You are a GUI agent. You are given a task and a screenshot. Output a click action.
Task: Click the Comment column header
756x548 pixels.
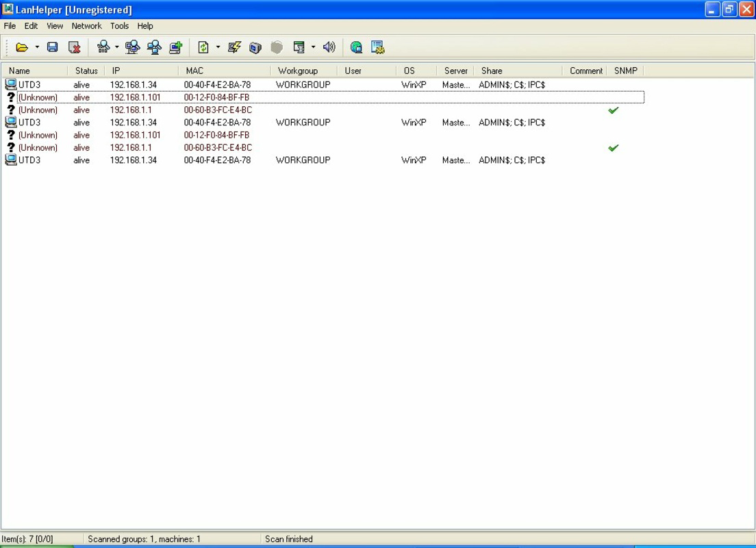click(584, 71)
